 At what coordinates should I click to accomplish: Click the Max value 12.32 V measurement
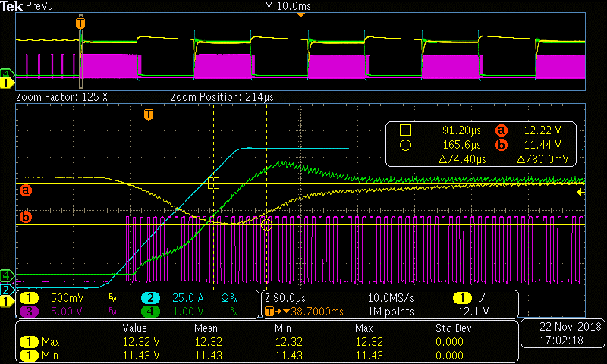(141, 342)
